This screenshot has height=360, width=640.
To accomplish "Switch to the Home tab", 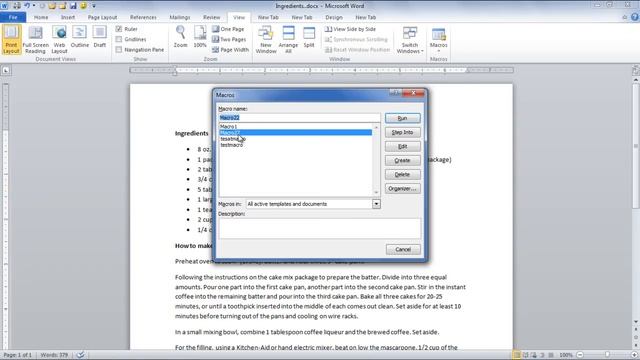I will point(41,17).
